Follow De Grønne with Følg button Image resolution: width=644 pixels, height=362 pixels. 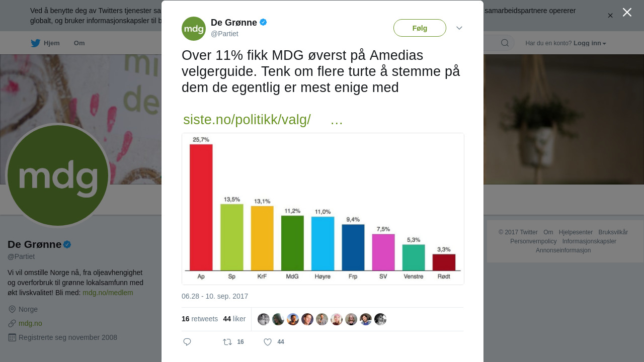[x=420, y=28]
